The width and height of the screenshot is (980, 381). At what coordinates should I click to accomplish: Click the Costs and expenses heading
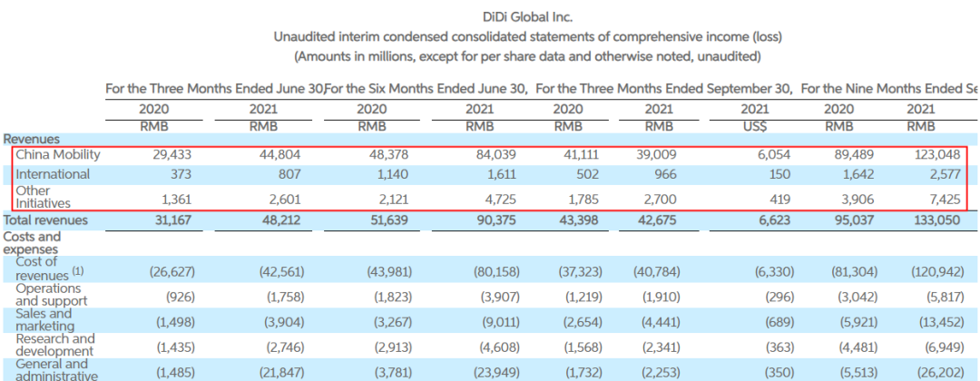33,242
